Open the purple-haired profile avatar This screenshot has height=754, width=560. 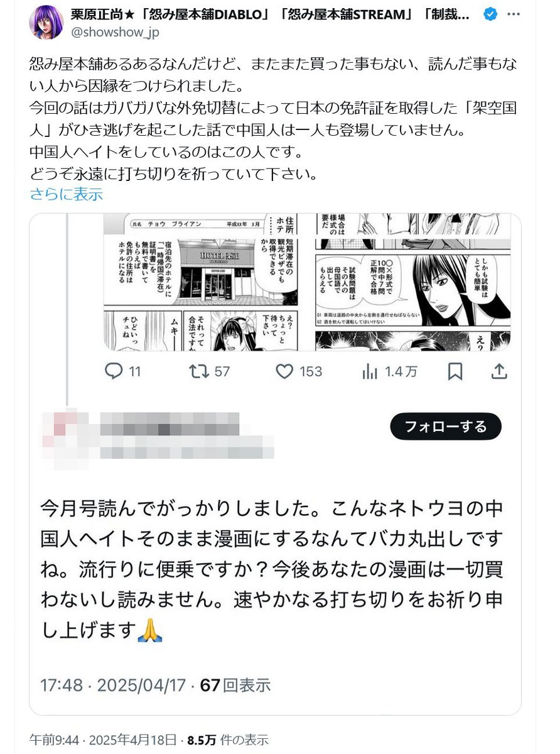(x=46, y=21)
